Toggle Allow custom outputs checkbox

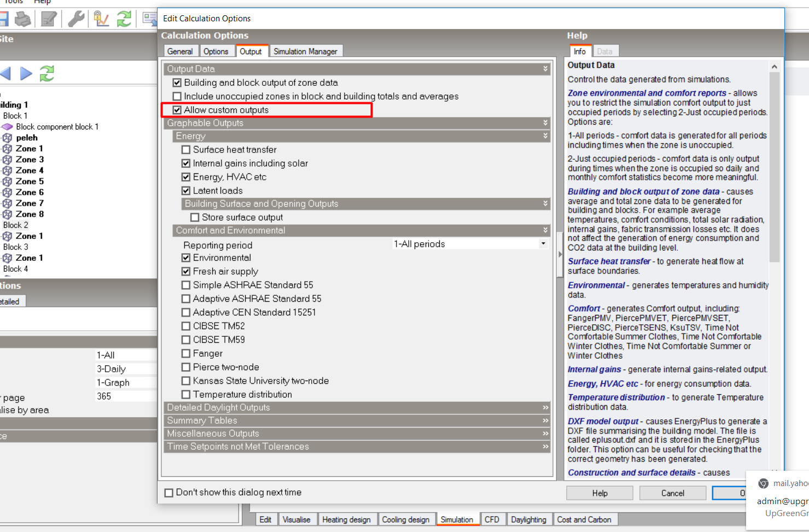click(x=177, y=110)
